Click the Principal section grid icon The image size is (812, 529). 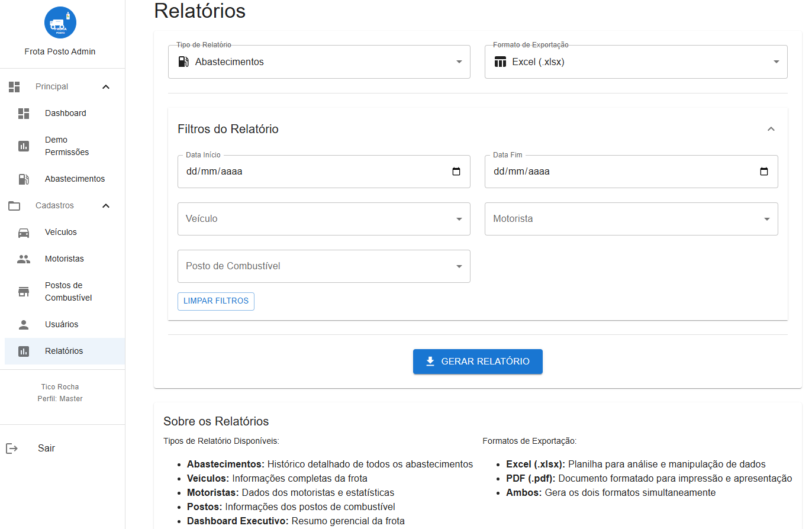[x=14, y=87]
